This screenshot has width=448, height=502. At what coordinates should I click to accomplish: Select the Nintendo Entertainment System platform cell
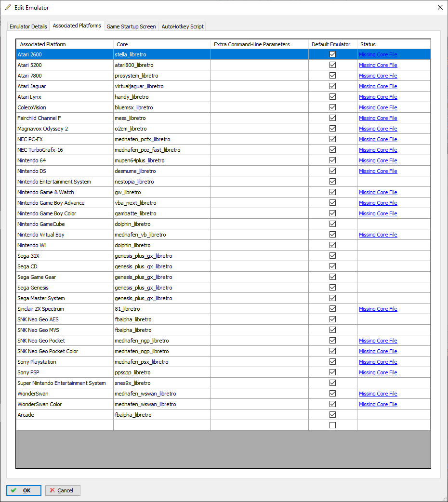coord(65,182)
